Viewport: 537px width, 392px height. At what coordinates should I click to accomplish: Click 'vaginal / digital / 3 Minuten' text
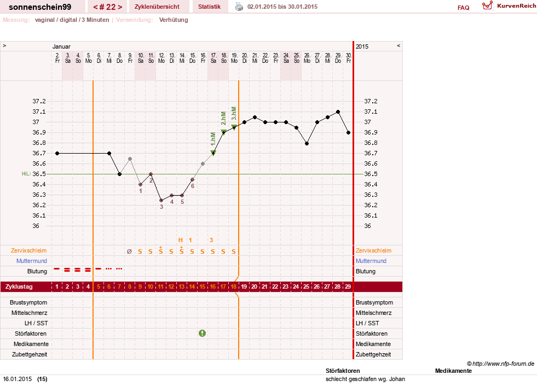(72, 20)
